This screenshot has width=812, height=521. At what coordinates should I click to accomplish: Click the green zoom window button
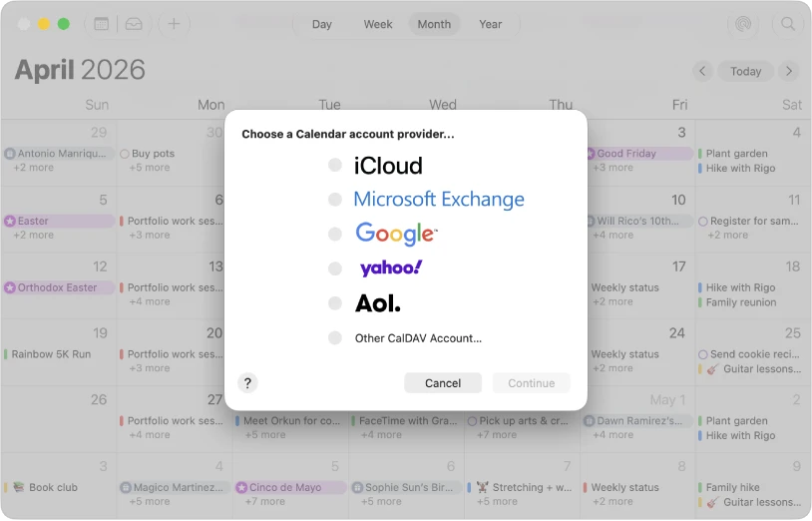point(64,24)
